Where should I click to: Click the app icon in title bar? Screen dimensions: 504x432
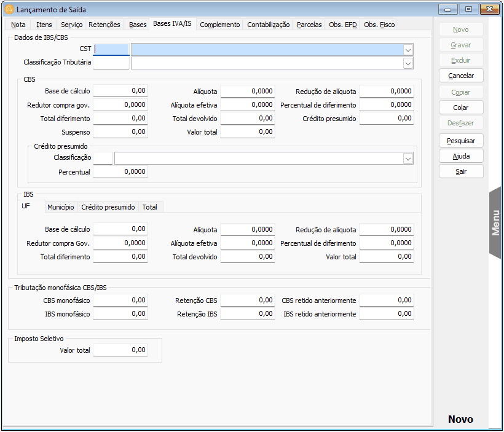9,9
